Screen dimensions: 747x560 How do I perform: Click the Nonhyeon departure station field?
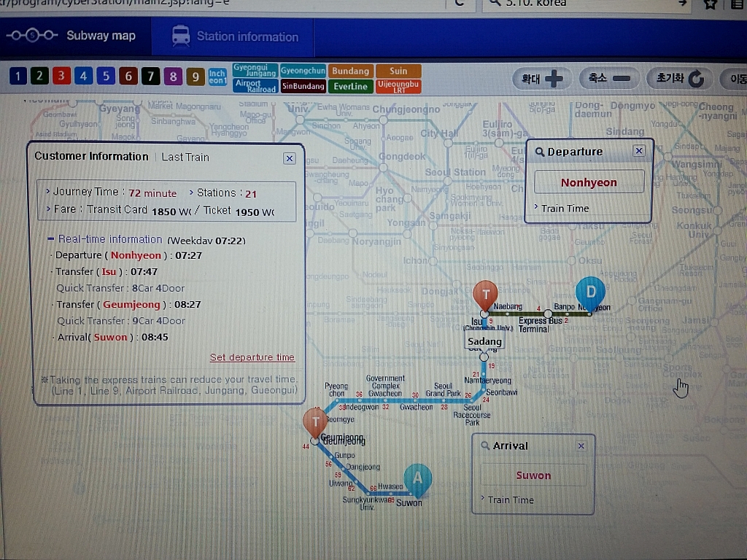click(x=589, y=182)
